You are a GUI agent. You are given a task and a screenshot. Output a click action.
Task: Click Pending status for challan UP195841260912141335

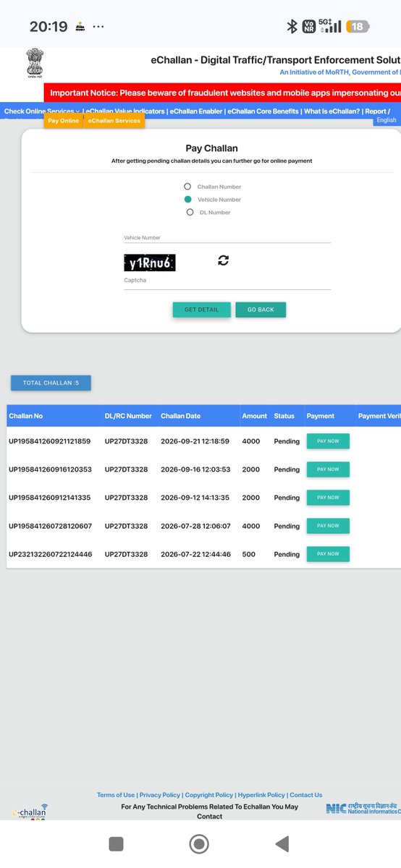click(x=287, y=498)
